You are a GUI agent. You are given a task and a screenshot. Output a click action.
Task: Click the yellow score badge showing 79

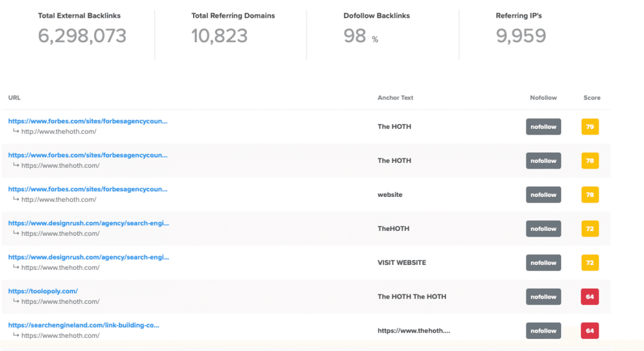590,126
